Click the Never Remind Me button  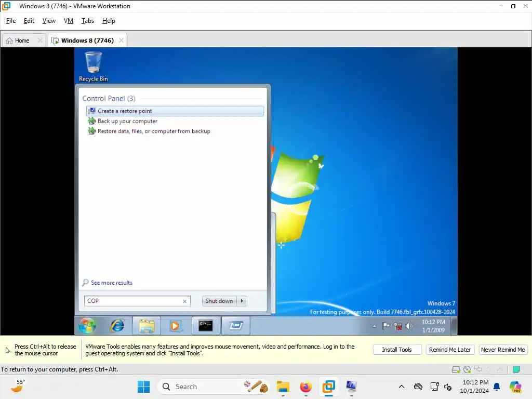[x=503, y=350]
